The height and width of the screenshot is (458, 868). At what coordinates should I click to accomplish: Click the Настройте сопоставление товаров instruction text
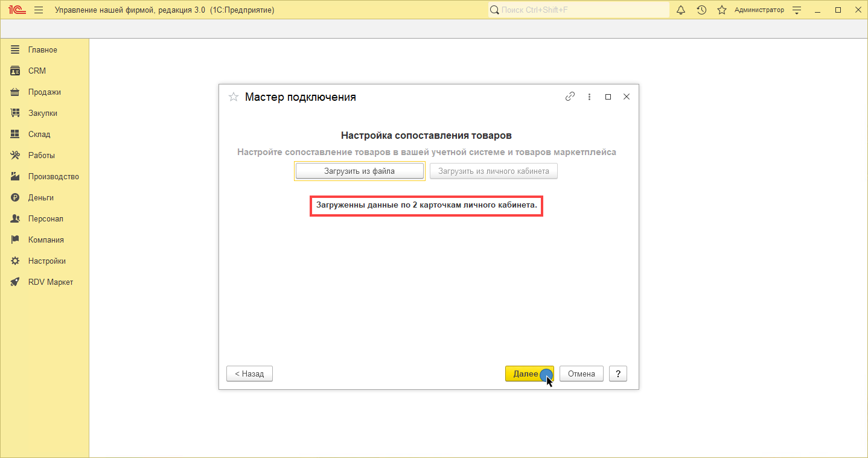(x=427, y=153)
